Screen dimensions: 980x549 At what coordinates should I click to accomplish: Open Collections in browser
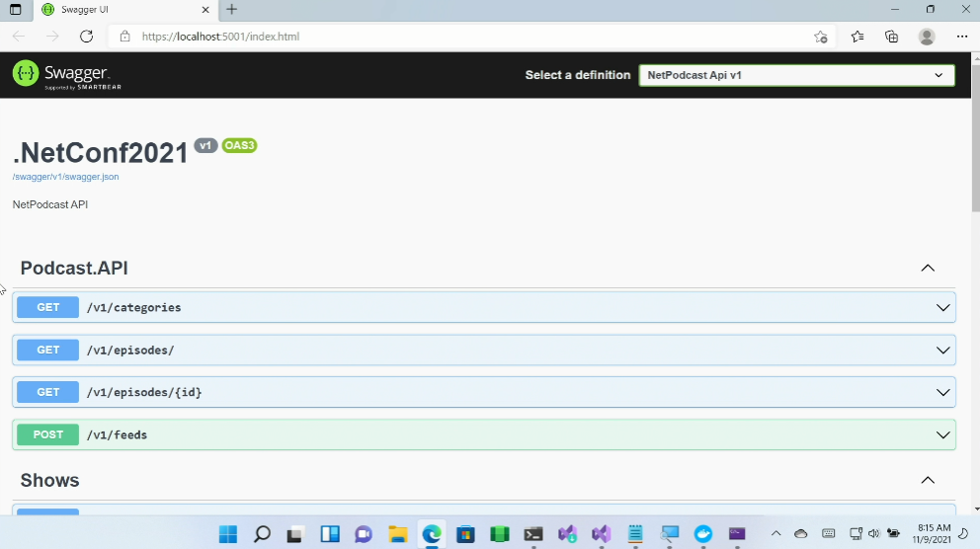[892, 37]
